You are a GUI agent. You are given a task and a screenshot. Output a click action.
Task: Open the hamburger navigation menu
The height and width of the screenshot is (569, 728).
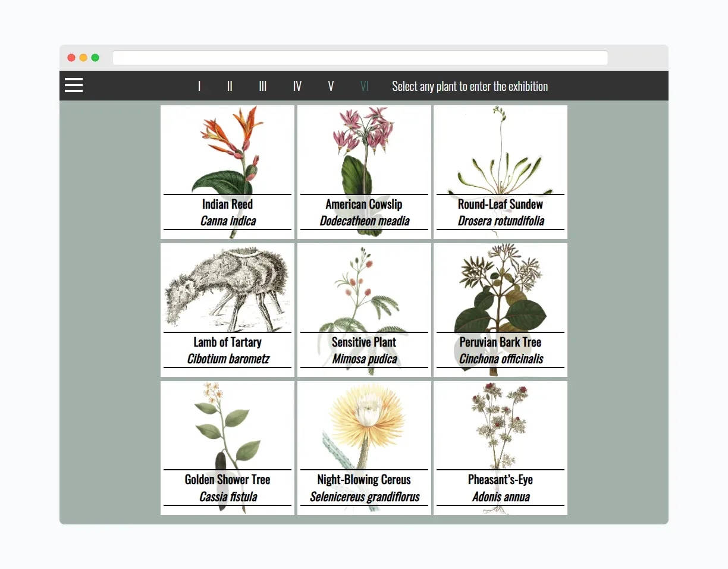click(x=73, y=86)
